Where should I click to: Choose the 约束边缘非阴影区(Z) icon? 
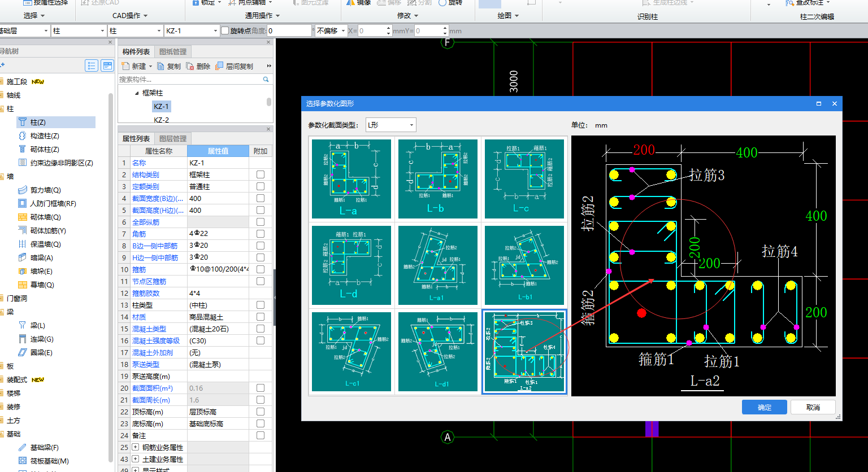(23, 163)
